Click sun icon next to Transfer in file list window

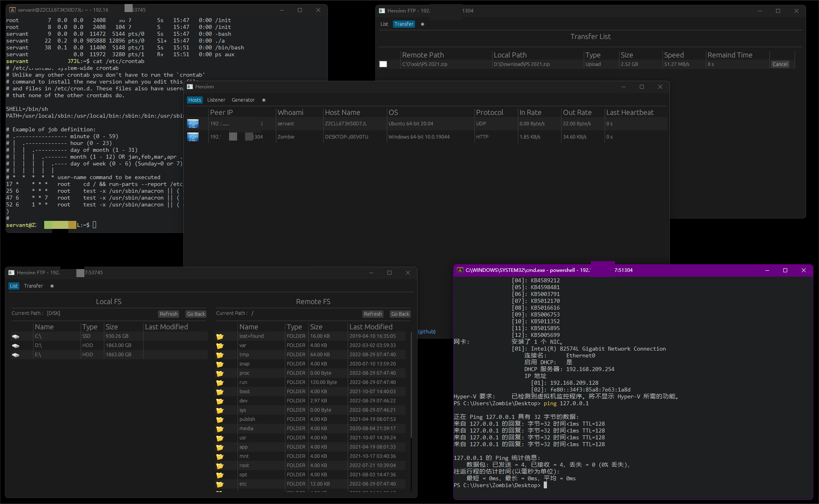(52, 286)
